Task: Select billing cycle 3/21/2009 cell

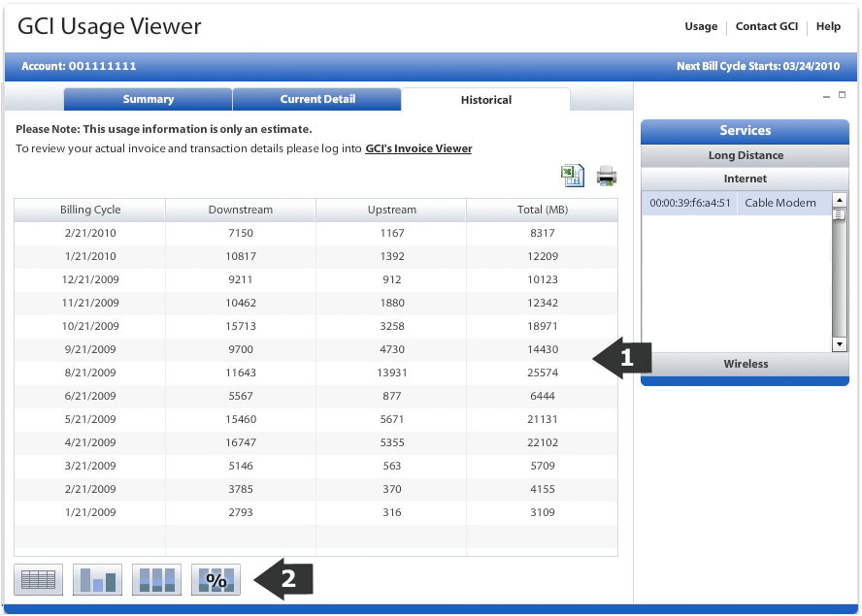Action: click(89, 466)
